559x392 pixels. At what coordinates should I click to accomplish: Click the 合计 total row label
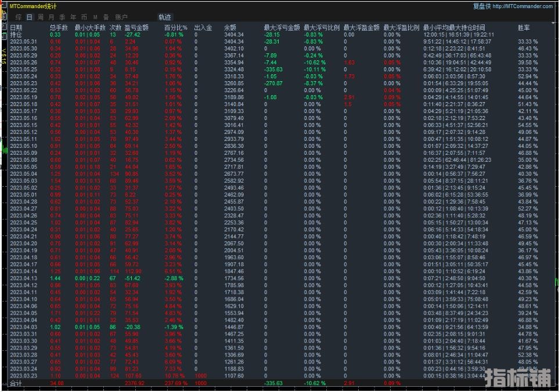point(16,383)
